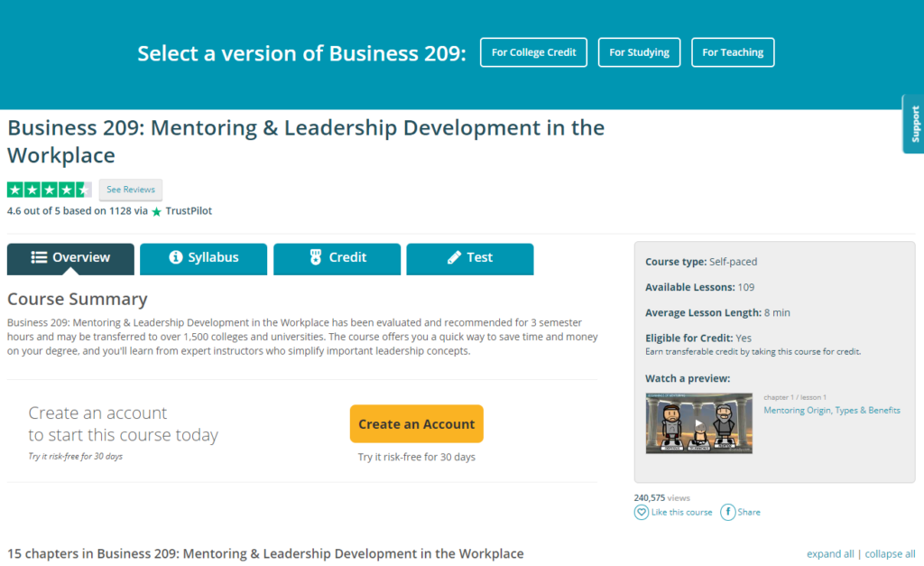Click the Like this course link
The width and height of the screenshot is (924, 566).
[x=682, y=513]
